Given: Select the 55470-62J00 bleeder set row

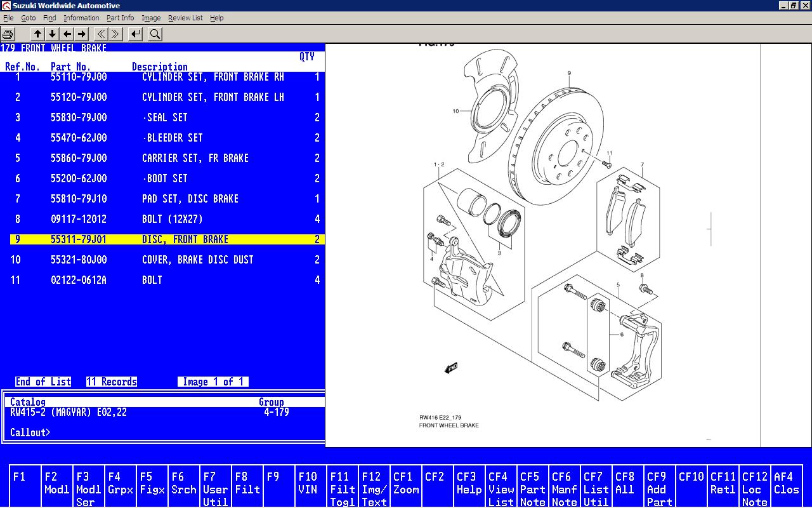Looking at the screenshot, I should (x=167, y=138).
